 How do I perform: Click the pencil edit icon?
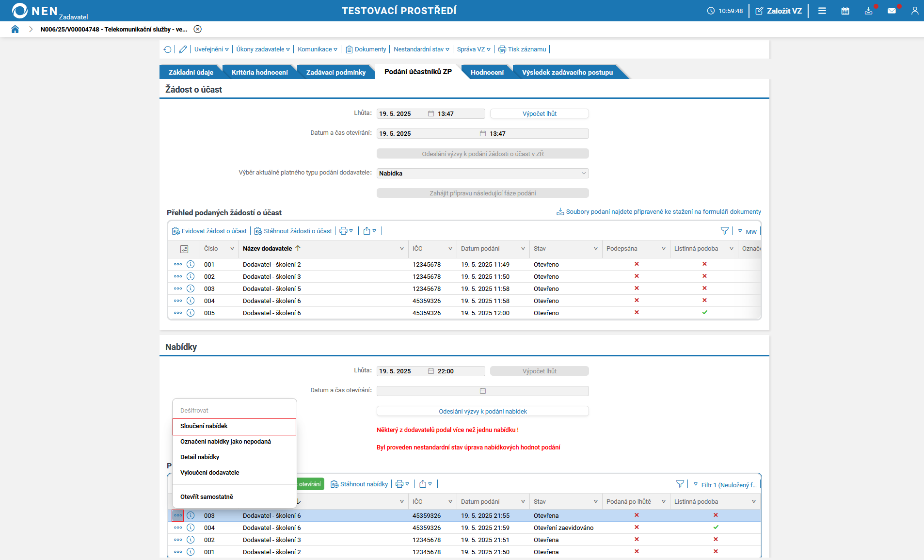tap(183, 49)
